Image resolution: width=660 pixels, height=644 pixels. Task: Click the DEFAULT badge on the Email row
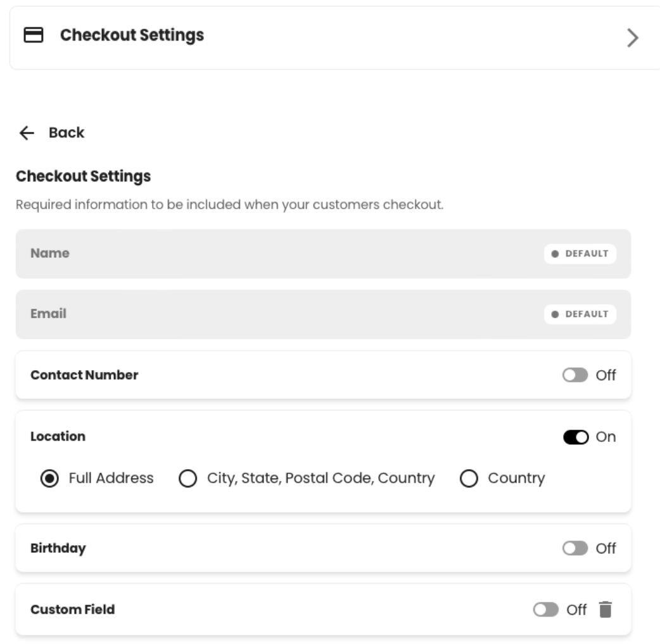[x=580, y=314]
